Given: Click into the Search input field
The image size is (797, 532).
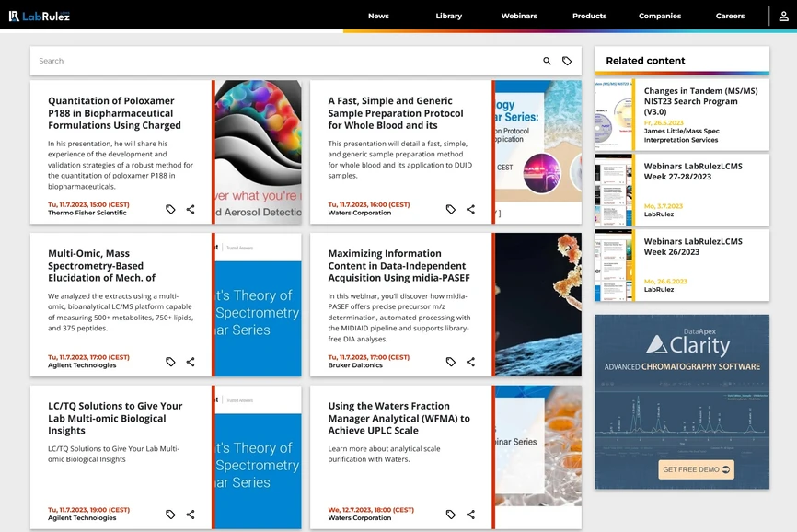Looking at the screenshot, I should pyautogui.click(x=276, y=61).
